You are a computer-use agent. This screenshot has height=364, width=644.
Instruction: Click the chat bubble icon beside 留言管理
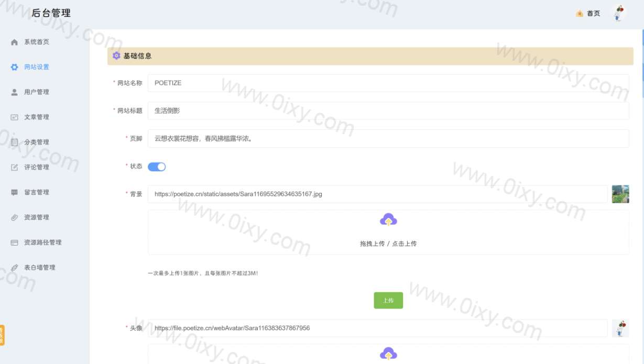tap(15, 193)
